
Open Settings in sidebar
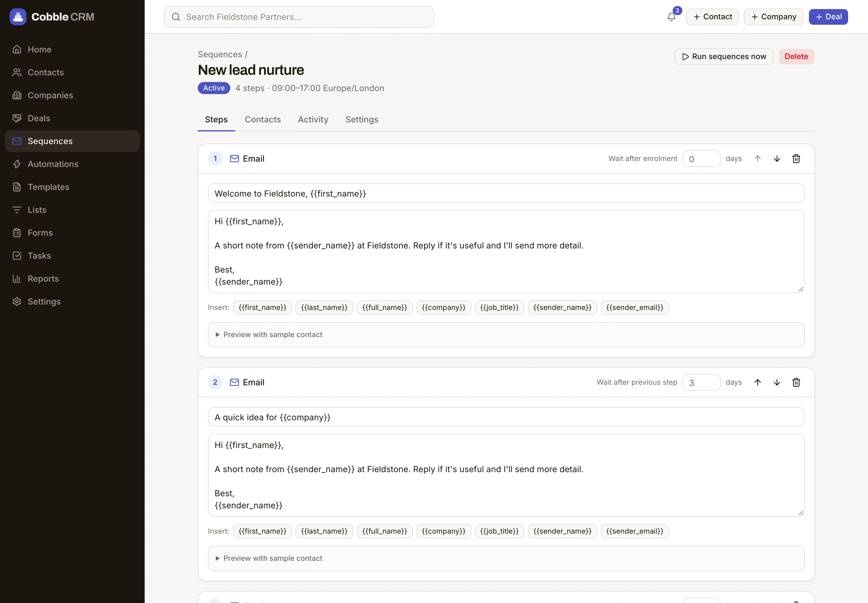click(72, 301)
